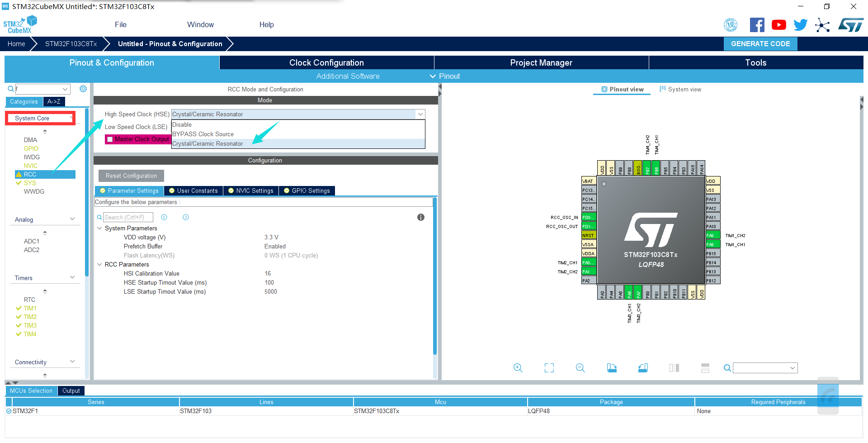Rotate the chip clockwise
This screenshot has width=868, height=443.
(x=612, y=368)
